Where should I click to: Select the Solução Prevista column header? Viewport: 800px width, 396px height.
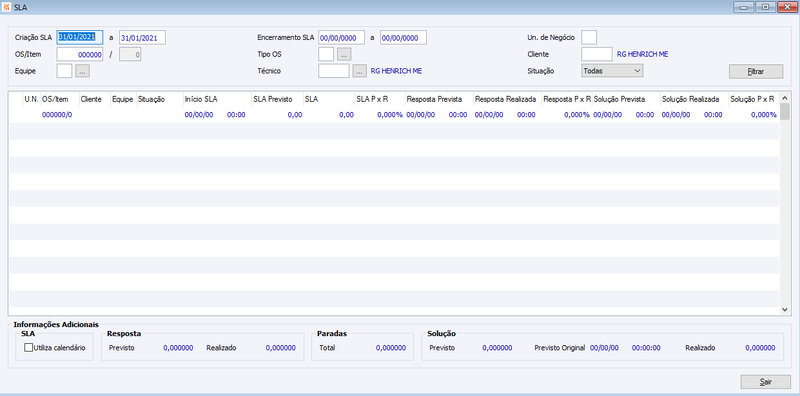click(x=626, y=100)
